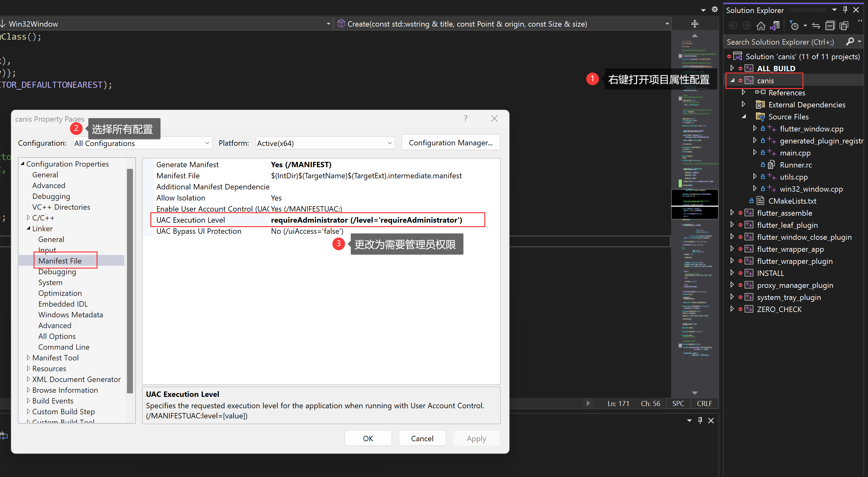Screen dimensions: 868x477
Task: Expand the References node under canis
Action: [x=744, y=92]
